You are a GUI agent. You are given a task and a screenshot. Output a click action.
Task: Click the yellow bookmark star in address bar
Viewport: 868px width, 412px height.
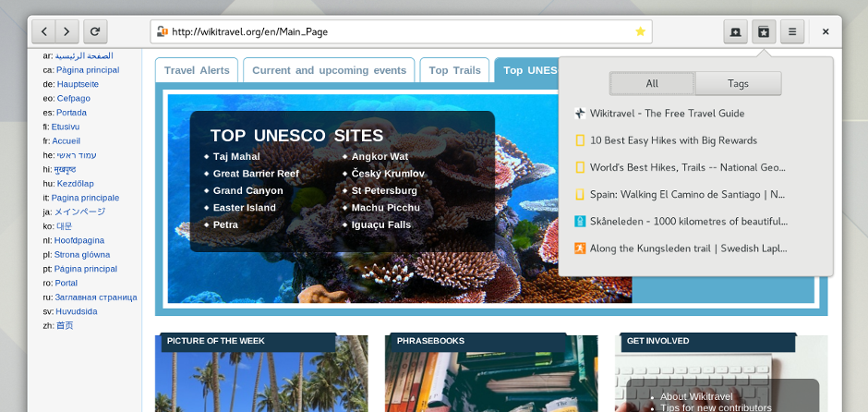coord(640,31)
